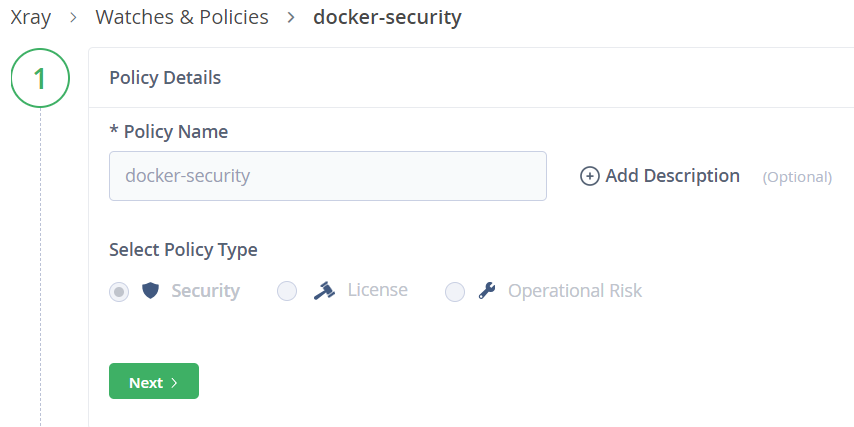
Task: Click the Add Description link
Action: coord(673,176)
